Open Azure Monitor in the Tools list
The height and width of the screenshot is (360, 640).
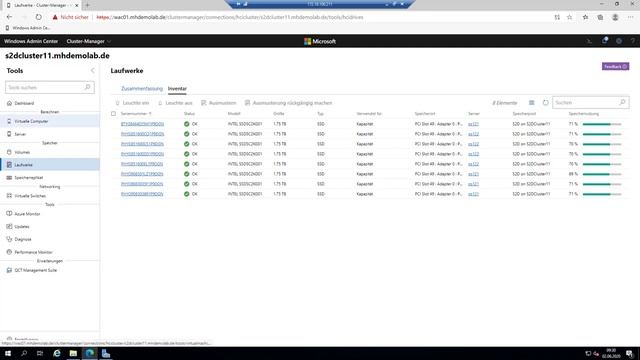click(x=27, y=214)
